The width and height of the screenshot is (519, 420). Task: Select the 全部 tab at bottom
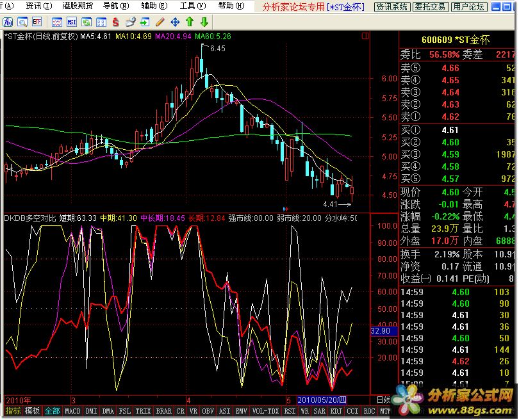coord(53,411)
